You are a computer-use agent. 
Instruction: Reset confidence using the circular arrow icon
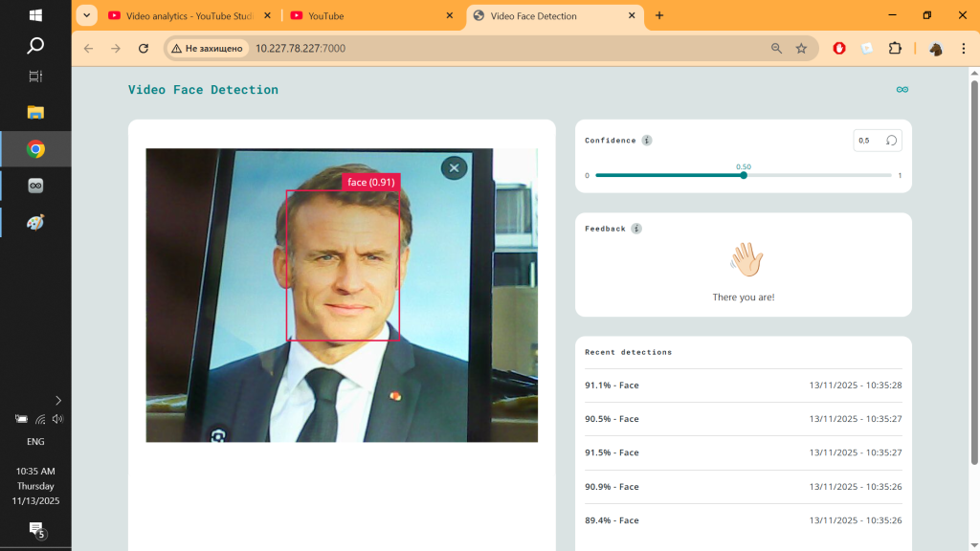pos(891,141)
